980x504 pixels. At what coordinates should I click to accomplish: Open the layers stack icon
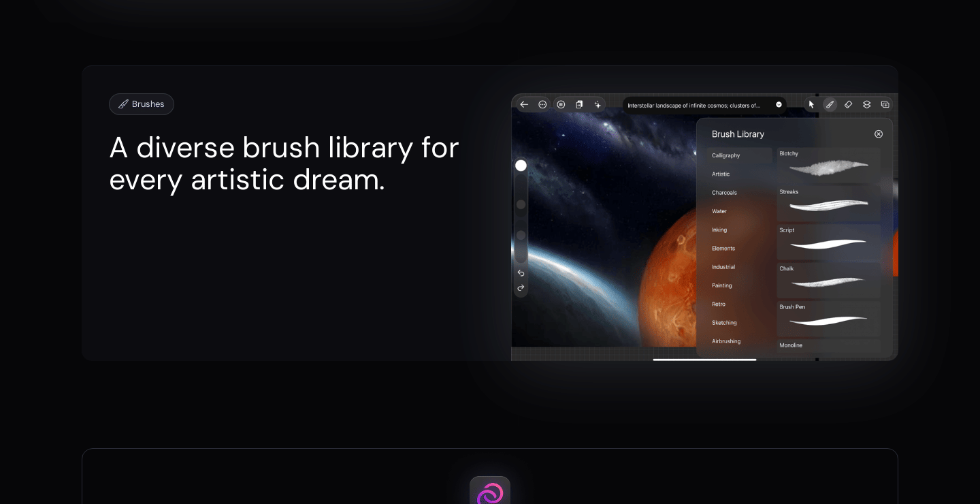point(866,104)
